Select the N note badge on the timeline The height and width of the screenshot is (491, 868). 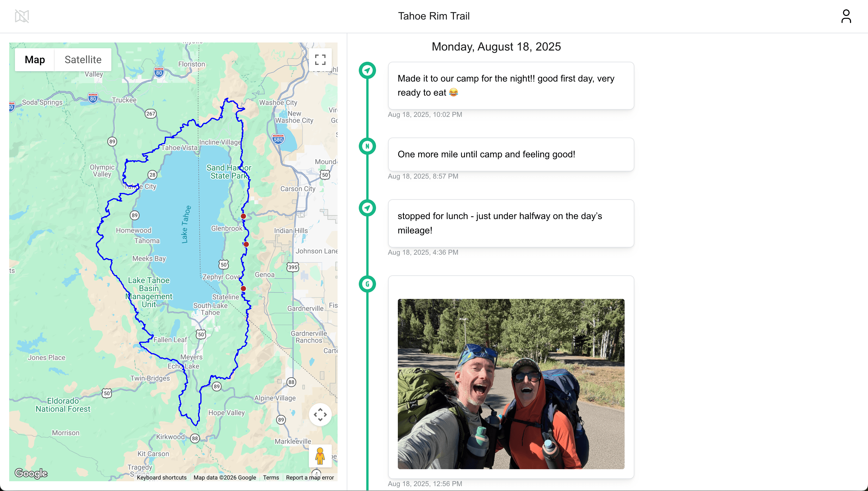367,146
